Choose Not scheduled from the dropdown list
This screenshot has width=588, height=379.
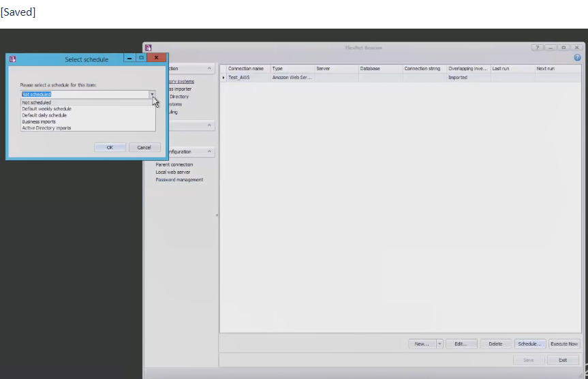click(x=88, y=102)
